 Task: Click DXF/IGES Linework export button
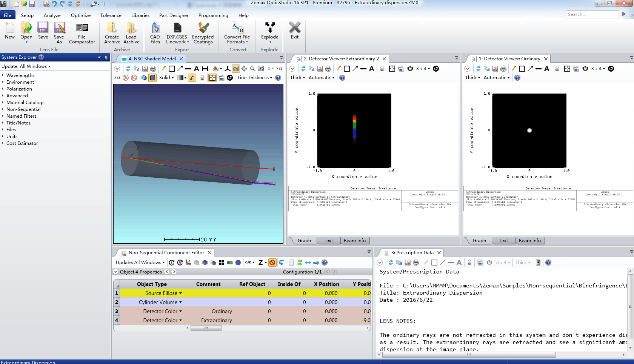pos(177,33)
